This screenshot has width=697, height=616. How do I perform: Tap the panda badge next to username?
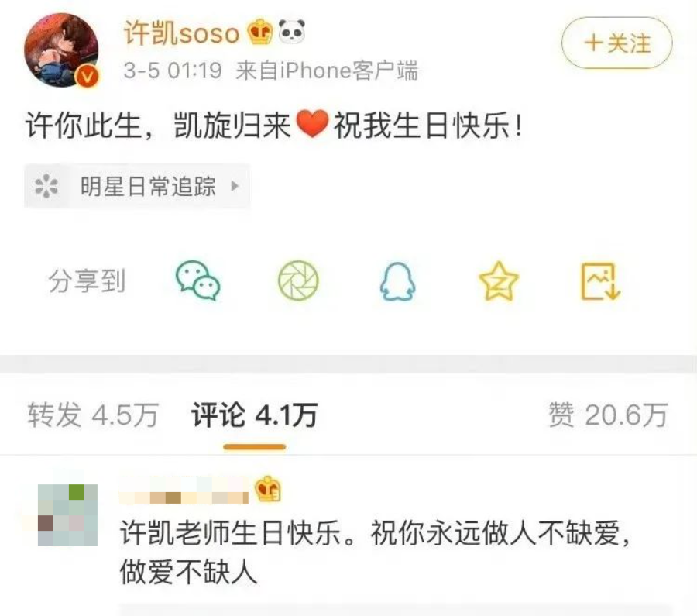coord(292,31)
